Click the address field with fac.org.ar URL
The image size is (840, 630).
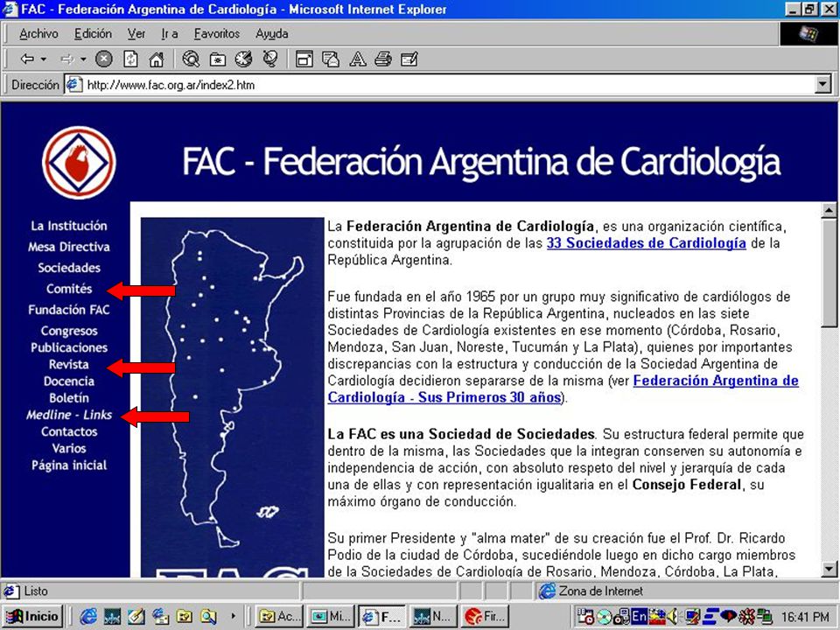[x=439, y=85]
